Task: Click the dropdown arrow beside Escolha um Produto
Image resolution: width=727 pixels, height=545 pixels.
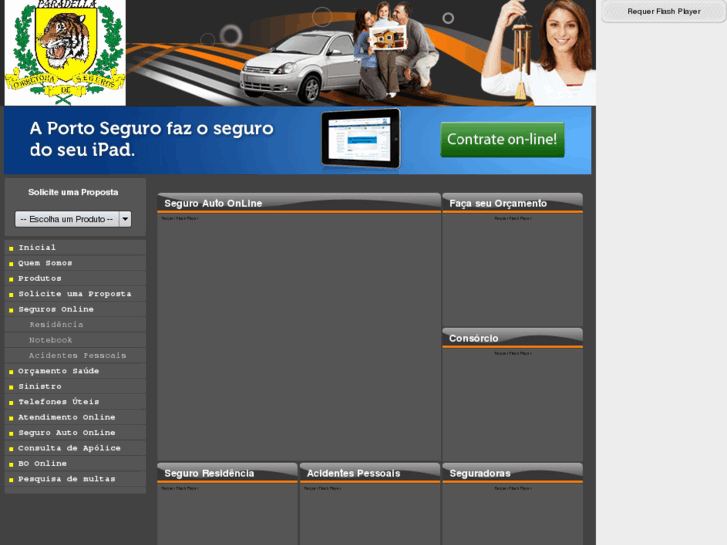Action: [125, 219]
